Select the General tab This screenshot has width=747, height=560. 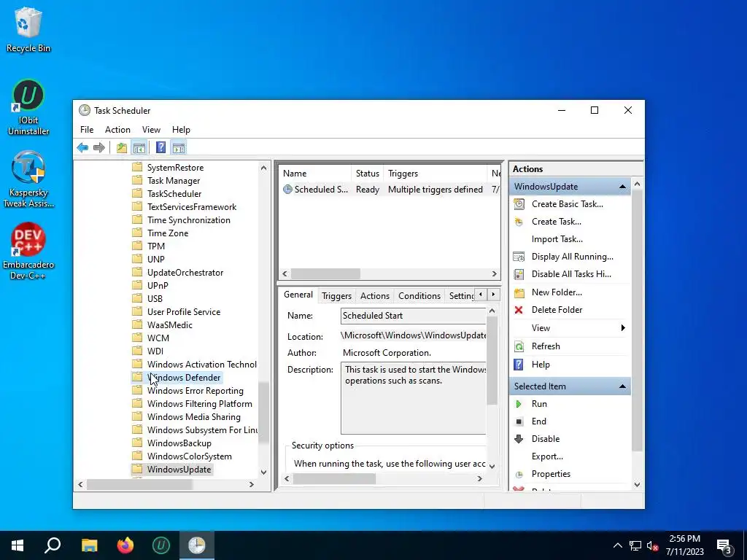coord(298,295)
